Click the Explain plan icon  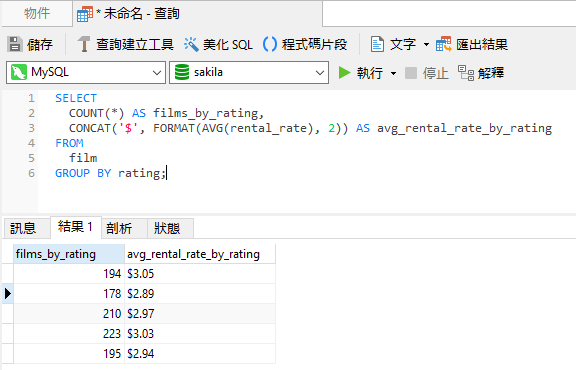tap(466, 73)
